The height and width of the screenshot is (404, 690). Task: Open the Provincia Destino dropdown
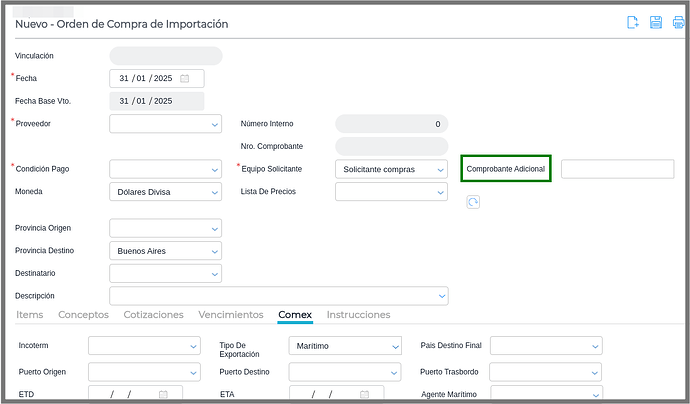point(215,250)
